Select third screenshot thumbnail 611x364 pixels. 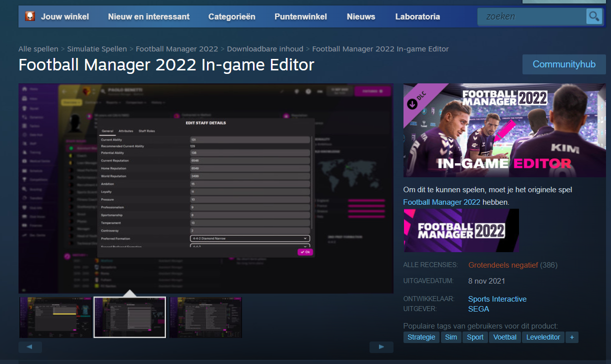205,318
